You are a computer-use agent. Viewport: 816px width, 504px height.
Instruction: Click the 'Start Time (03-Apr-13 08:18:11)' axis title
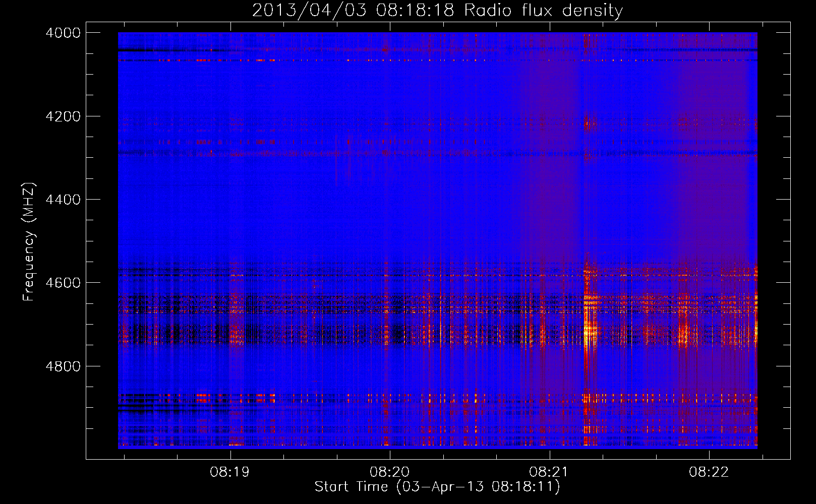point(437,487)
